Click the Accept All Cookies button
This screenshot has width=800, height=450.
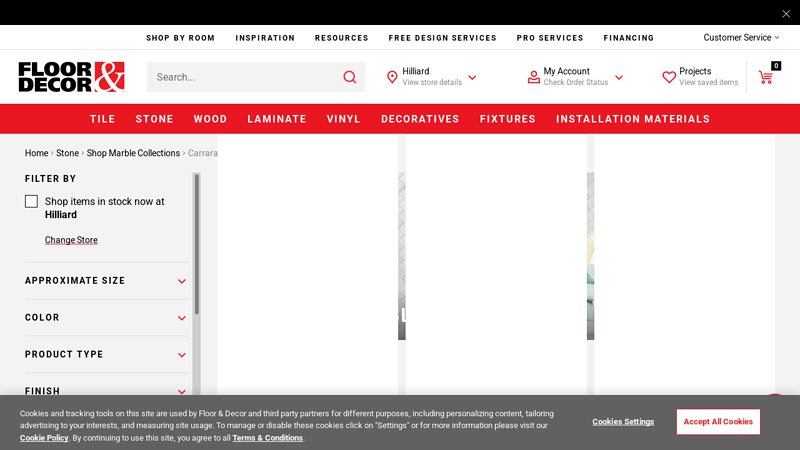(718, 422)
